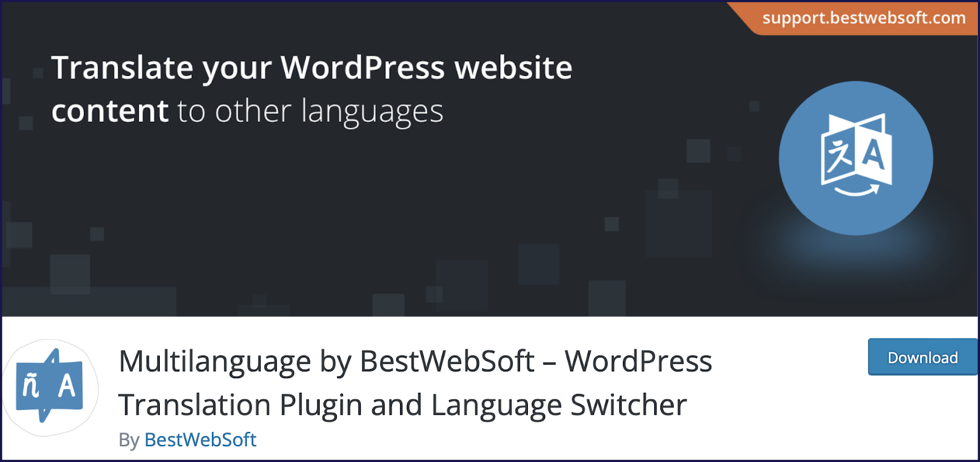Click the Multilanguage plugin logo icon
The width and height of the screenshot is (980, 462).
[50, 387]
